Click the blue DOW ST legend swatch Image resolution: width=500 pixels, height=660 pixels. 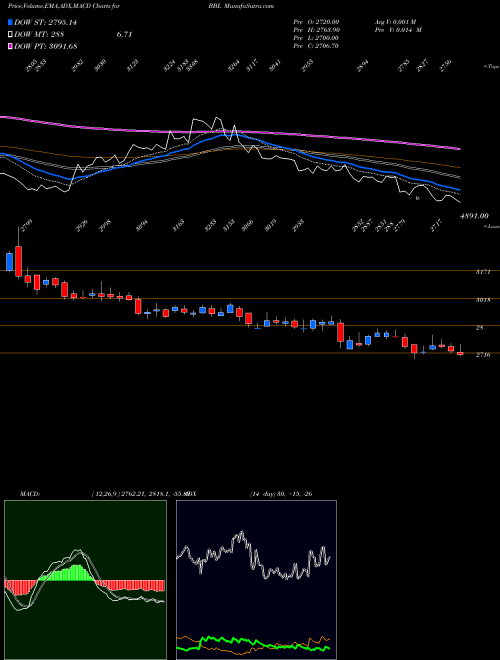tap(10, 22)
